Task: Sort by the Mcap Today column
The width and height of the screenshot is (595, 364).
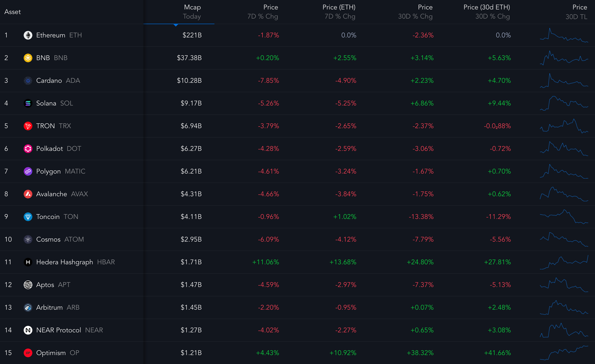Action: [192, 12]
